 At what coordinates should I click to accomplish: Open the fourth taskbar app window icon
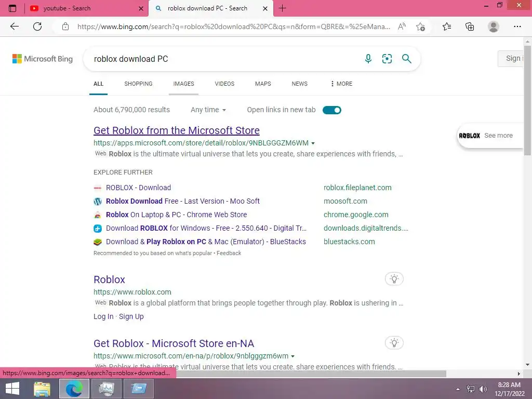138,389
